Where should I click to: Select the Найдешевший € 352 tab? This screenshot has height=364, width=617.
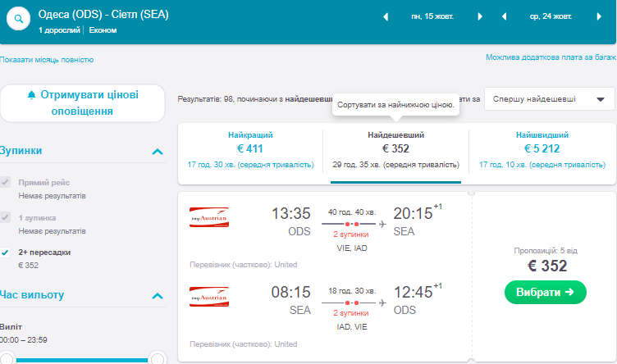pos(395,150)
